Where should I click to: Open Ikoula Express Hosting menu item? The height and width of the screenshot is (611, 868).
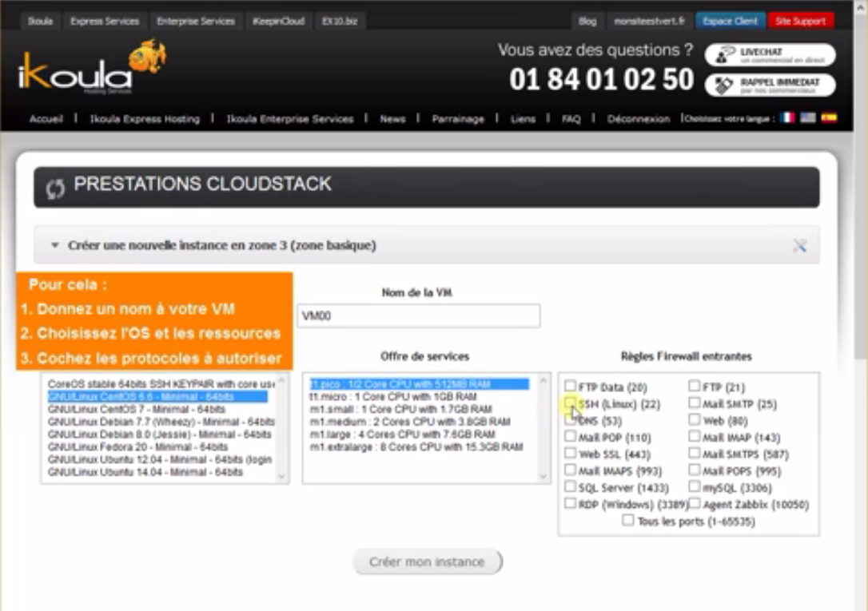pos(145,119)
